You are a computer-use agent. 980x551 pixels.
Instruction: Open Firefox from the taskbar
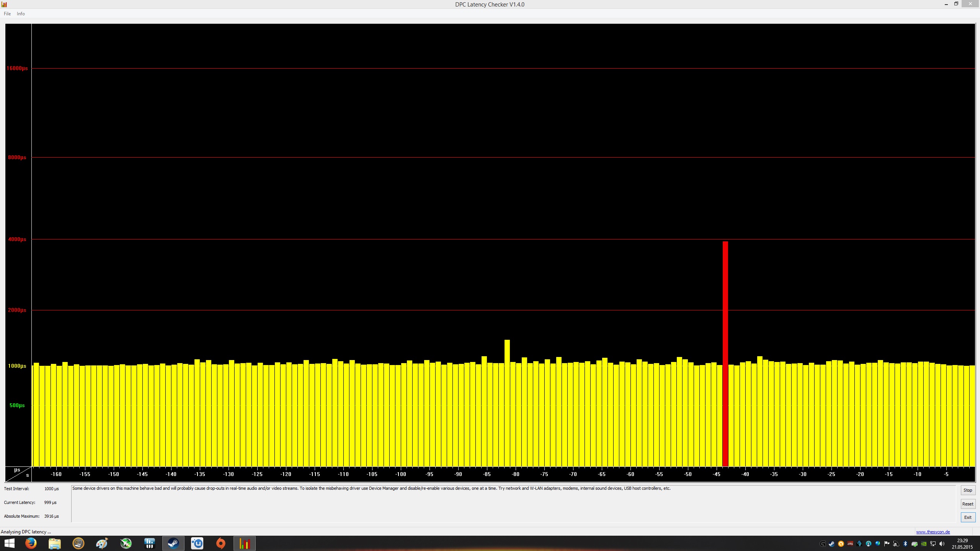tap(31, 543)
